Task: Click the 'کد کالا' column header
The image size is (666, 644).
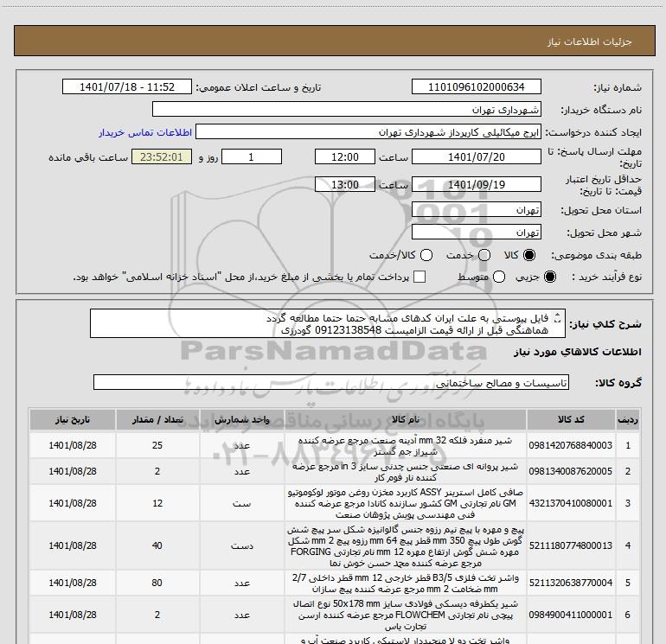Action: tap(571, 420)
